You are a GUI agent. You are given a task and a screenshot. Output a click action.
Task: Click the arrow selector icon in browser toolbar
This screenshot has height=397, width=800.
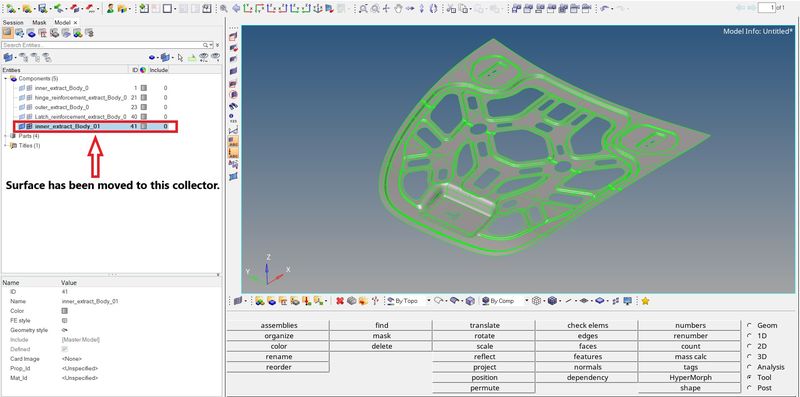[180, 58]
